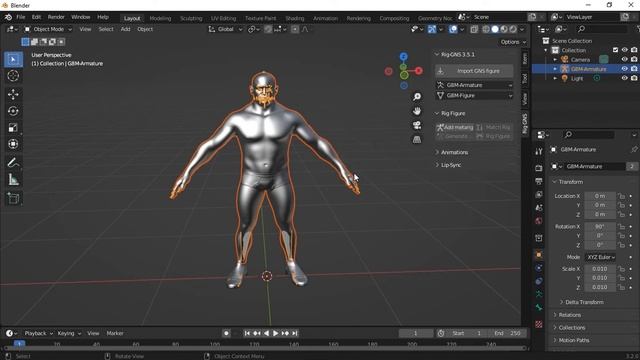The width and height of the screenshot is (640, 360).
Task: Expand the Camera item in outliner
Action: tap(555, 60)
